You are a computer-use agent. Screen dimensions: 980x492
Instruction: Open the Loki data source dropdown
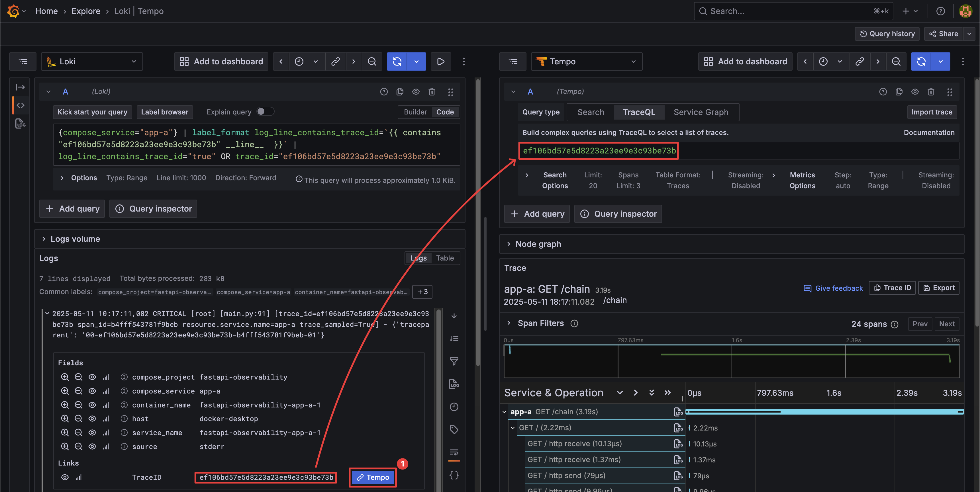point(92,61)
